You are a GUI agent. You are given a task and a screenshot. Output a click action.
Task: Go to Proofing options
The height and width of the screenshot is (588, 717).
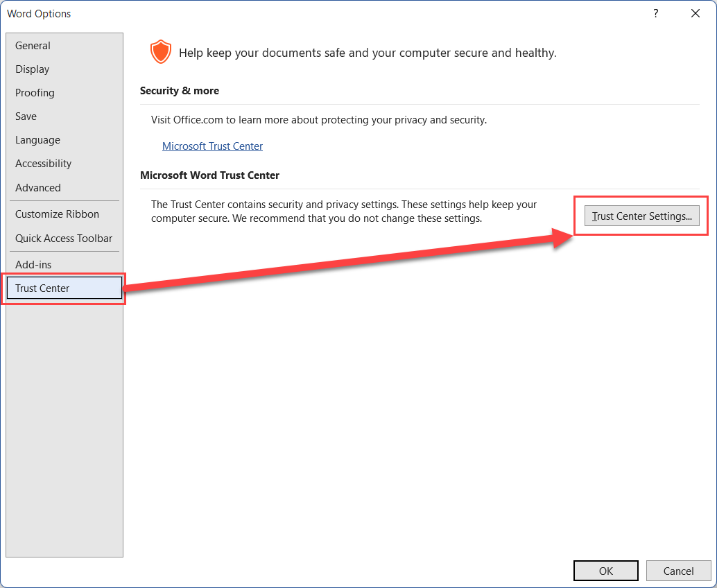point(64,93)
